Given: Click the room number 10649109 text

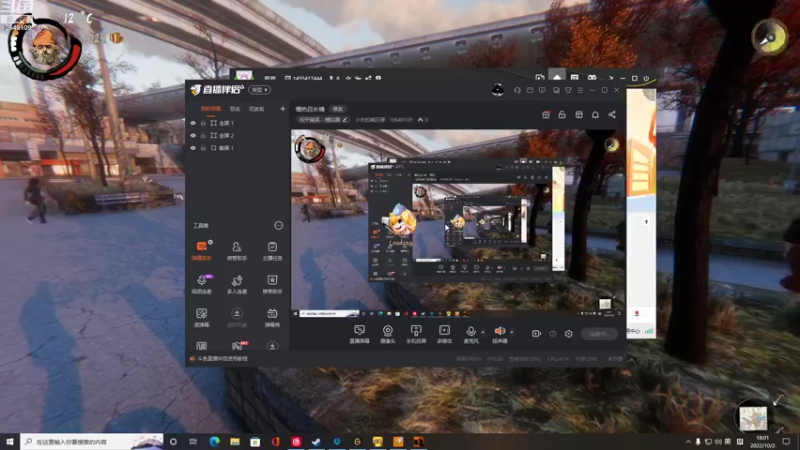Looking at the screenshot, I should coord(401,120).
